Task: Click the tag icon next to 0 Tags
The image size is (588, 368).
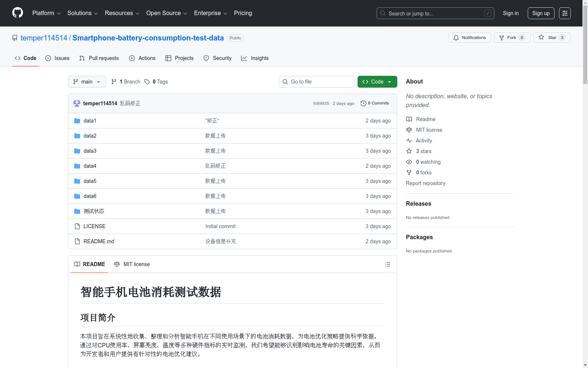Action: pyautogui.click(x=147, y=82)
